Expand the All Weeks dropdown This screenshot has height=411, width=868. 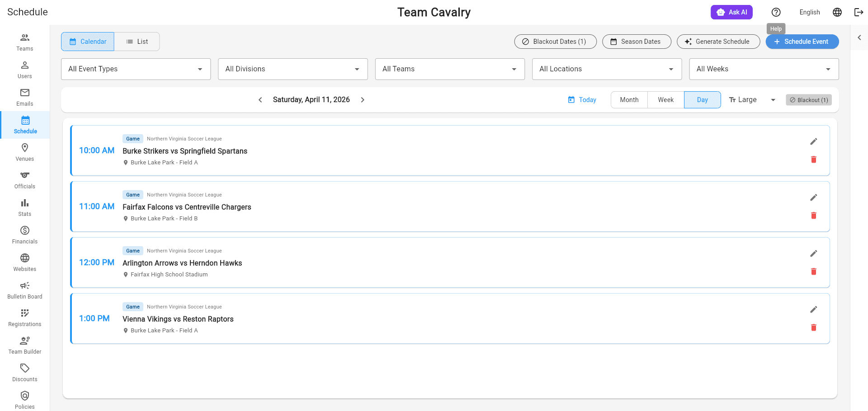(764, 69)
